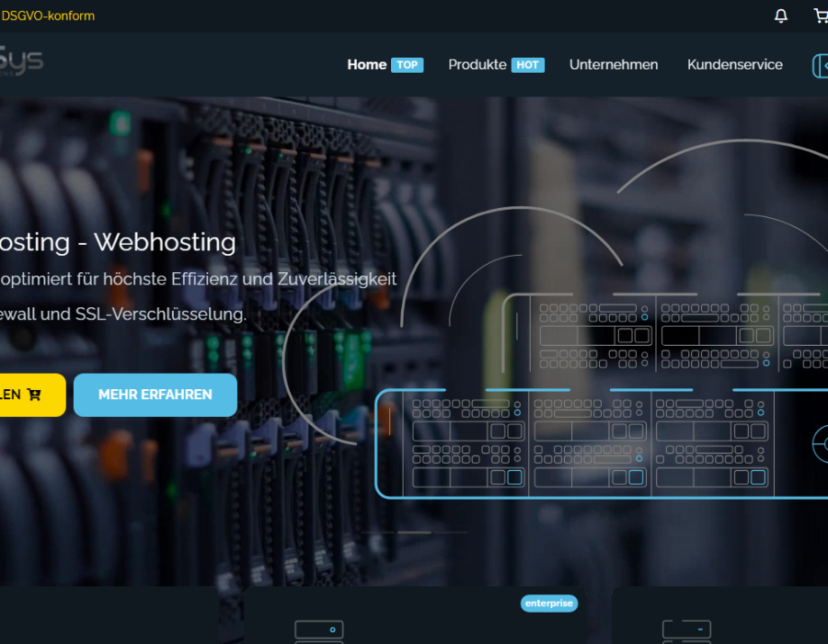Open the Home menu item

(x=366, y=64)
